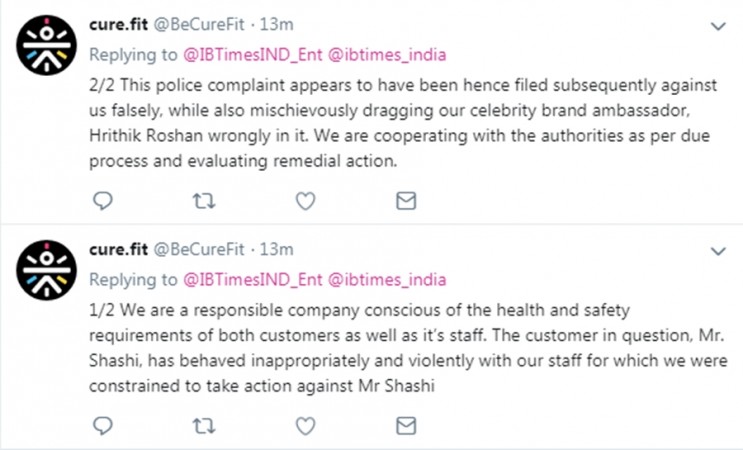Send the 1/2 tweet via direct message

coord(406,426)
